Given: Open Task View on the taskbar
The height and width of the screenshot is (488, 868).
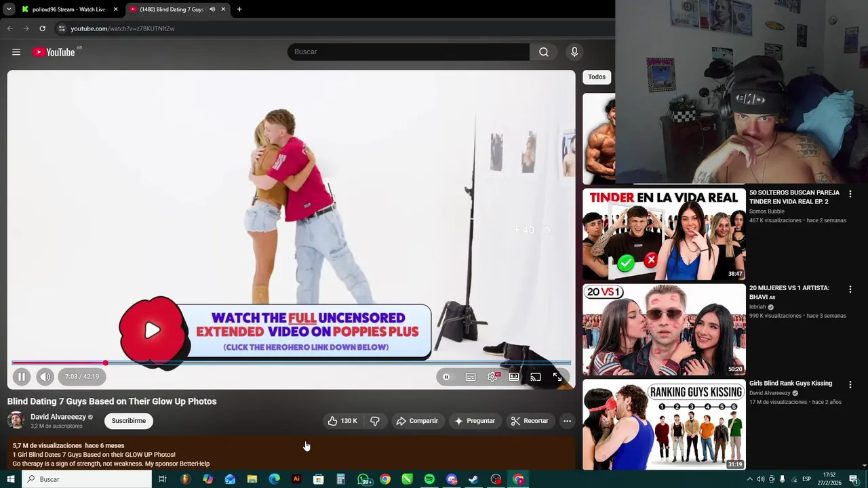Looking at the screenshot, I should click(x=163, y=479).
